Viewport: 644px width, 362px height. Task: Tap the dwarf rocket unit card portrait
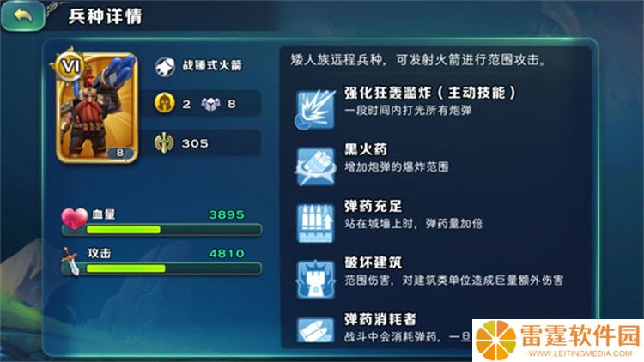[97, 107]
